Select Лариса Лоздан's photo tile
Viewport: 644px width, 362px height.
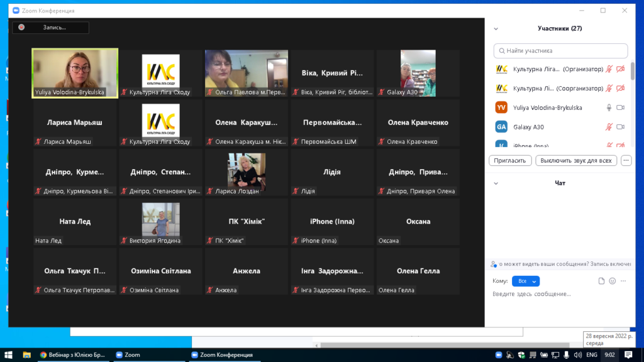pyautogui.click(x=247, y=172)
